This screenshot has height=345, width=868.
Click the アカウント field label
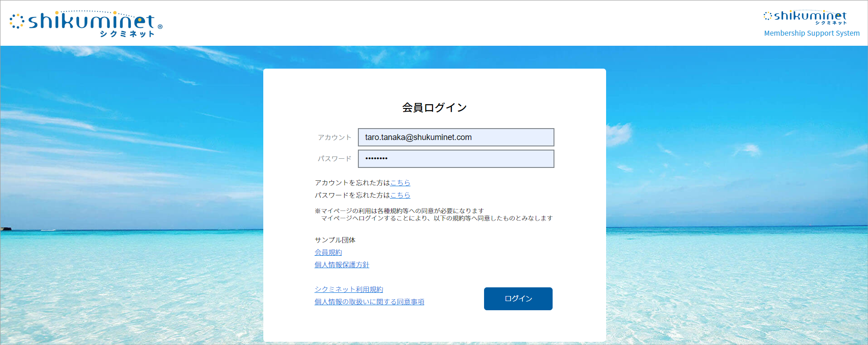pyautogui.click(x=335, y=137)
